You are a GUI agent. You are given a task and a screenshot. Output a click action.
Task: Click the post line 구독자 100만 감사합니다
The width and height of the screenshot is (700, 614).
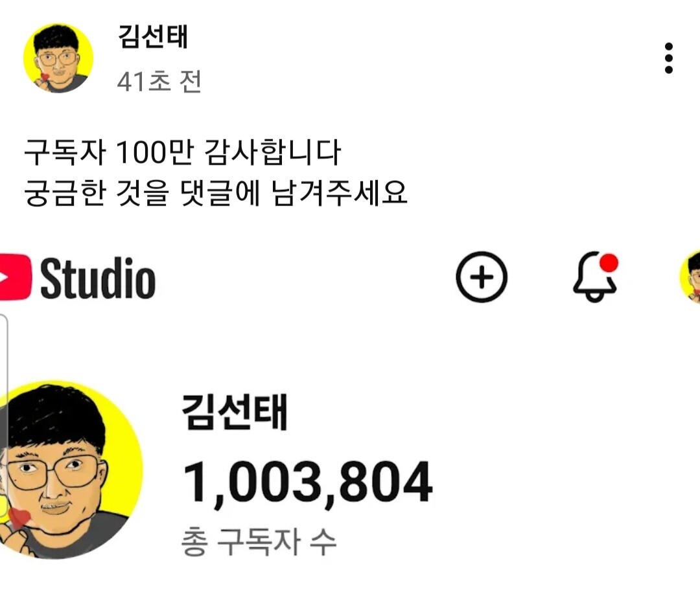[183, 152]
